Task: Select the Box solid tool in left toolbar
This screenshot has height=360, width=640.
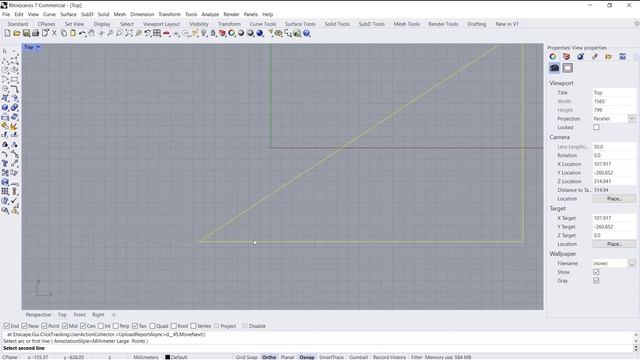Action: 5,108
